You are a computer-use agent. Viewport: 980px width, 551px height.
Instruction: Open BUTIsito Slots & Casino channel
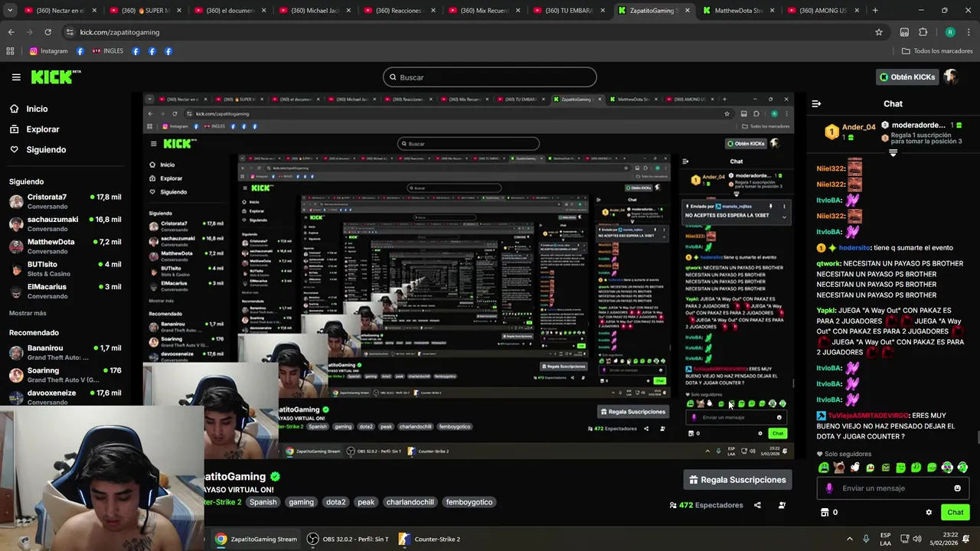coord(65,269)
